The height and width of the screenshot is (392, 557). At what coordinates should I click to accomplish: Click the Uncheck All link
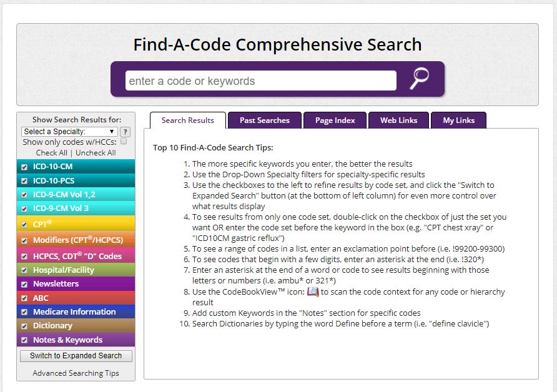(96, 153)
